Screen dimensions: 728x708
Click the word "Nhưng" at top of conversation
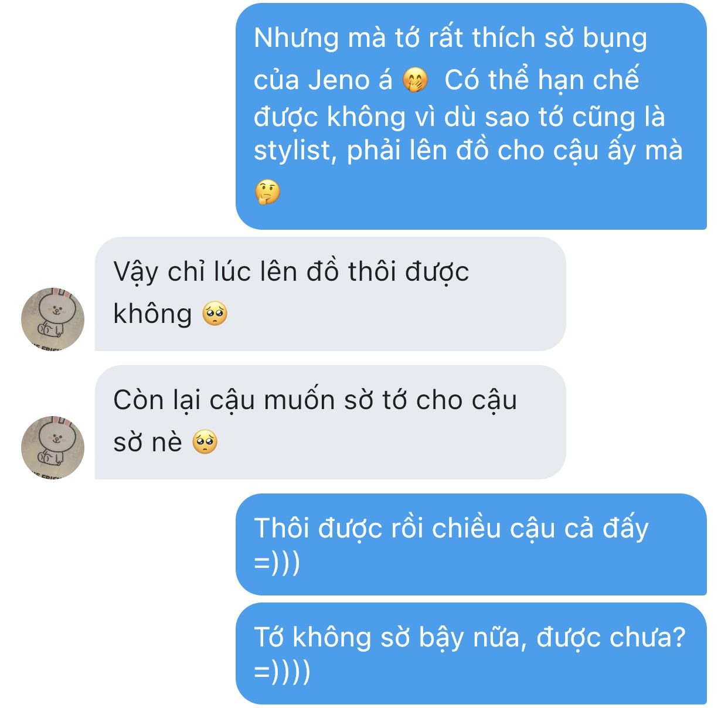click(x=297, y=39)
